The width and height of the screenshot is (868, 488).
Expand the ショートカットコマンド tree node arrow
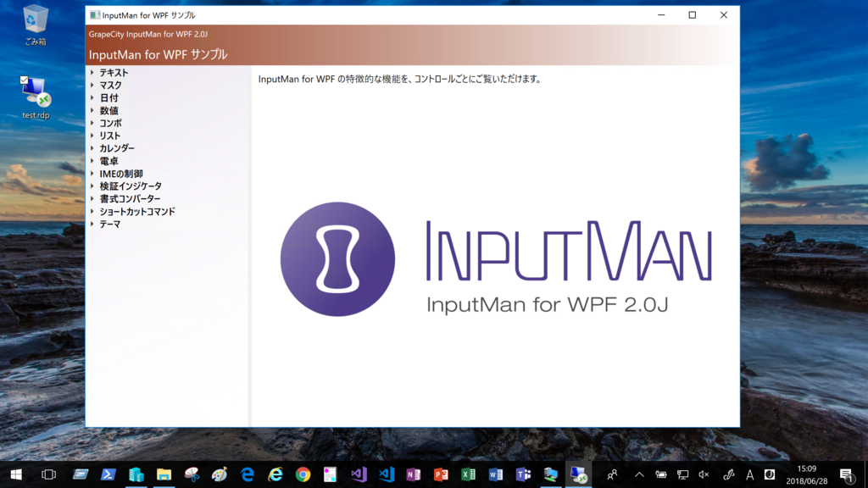(x=92, y=211)
